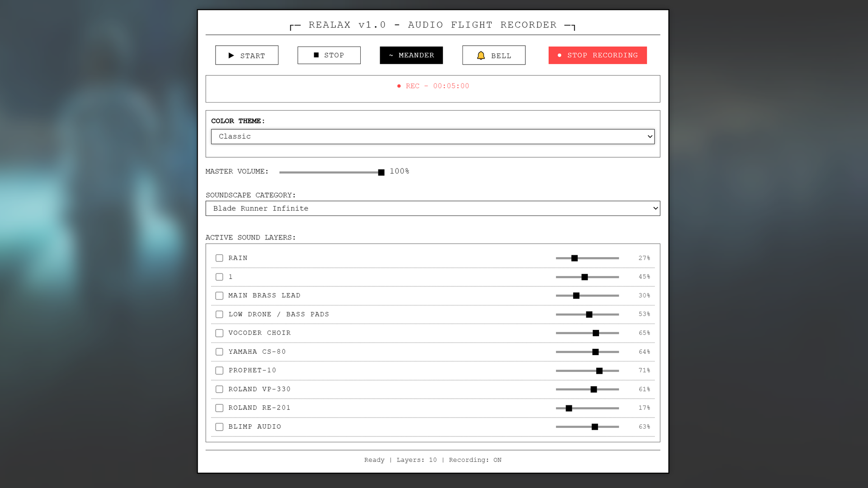Click the play triangle icon on START

[x=232, y=55]
